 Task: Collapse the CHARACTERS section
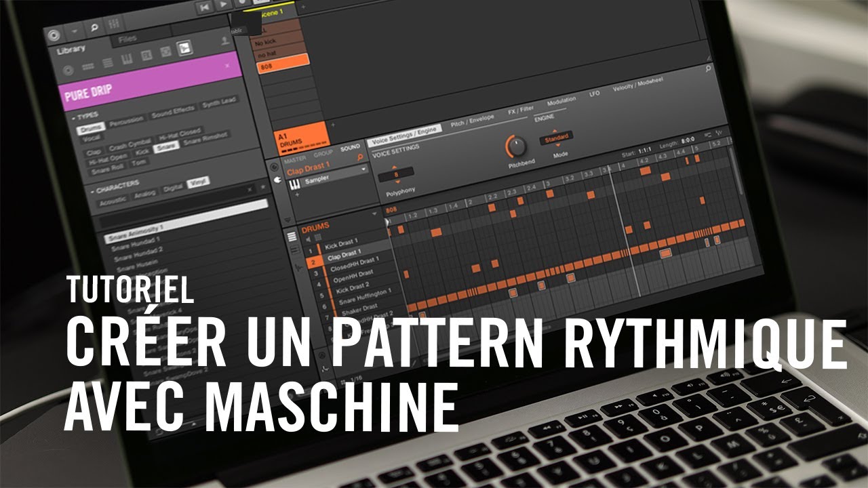click(92, 191)
